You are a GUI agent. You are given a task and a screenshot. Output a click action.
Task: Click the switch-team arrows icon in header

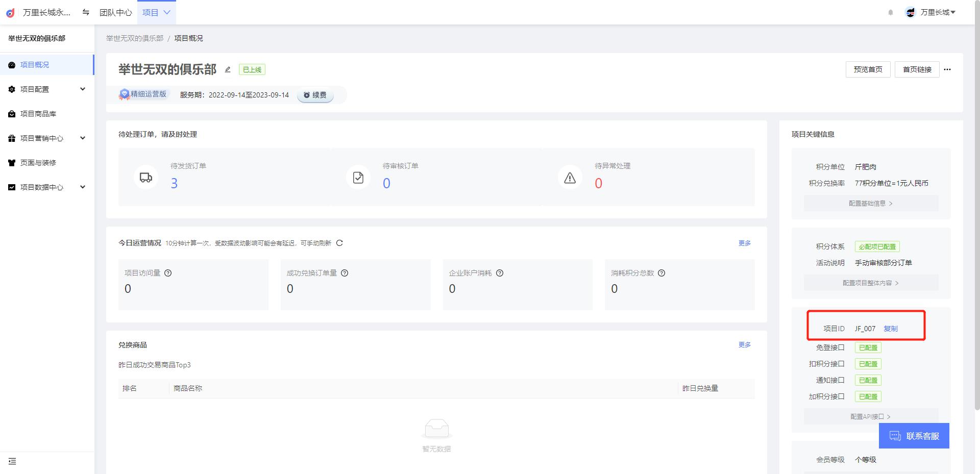tap(86, 12)
